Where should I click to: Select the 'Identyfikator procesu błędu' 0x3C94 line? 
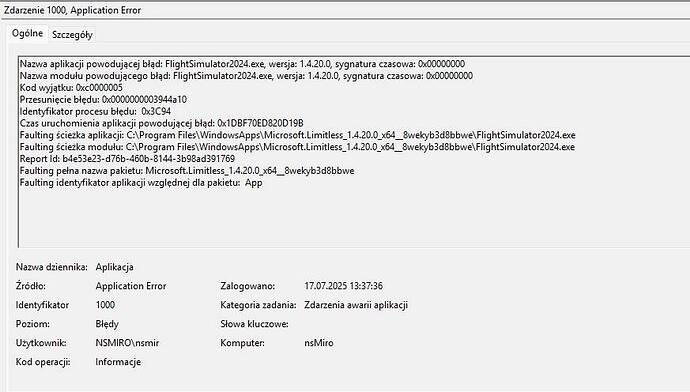95,111
